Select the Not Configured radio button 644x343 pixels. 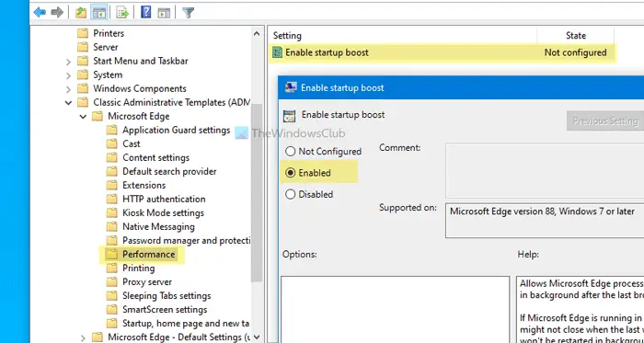coord(291,152)
